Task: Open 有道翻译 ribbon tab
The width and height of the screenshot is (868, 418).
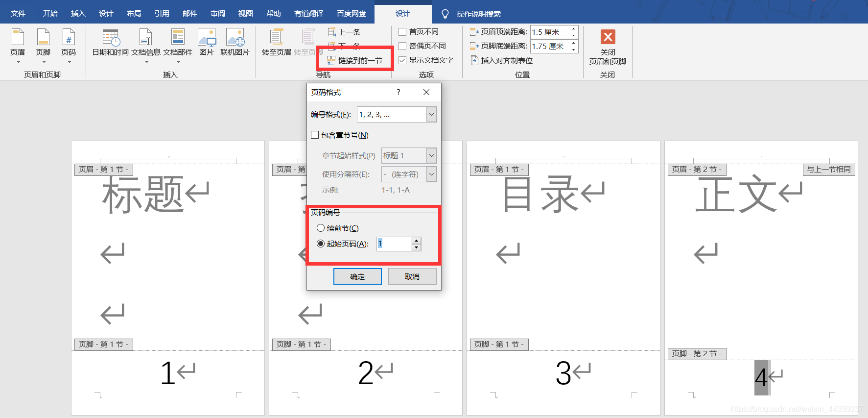Action: [x=308, y=14]
